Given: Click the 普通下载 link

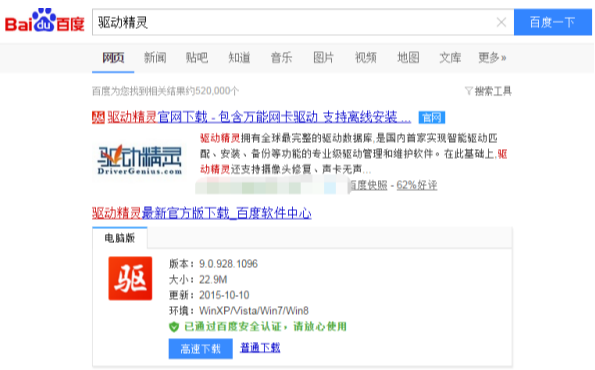Looking at the screenshot, I should (260, 348).
